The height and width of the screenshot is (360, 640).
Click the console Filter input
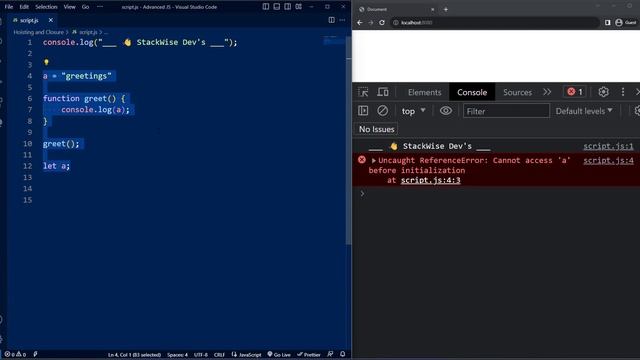(506, 111)
